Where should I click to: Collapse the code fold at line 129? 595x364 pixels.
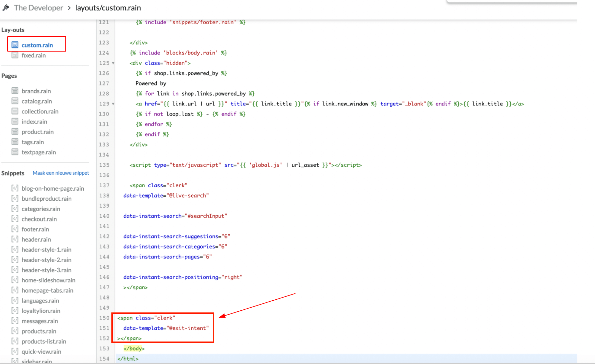tap(113, 104)
